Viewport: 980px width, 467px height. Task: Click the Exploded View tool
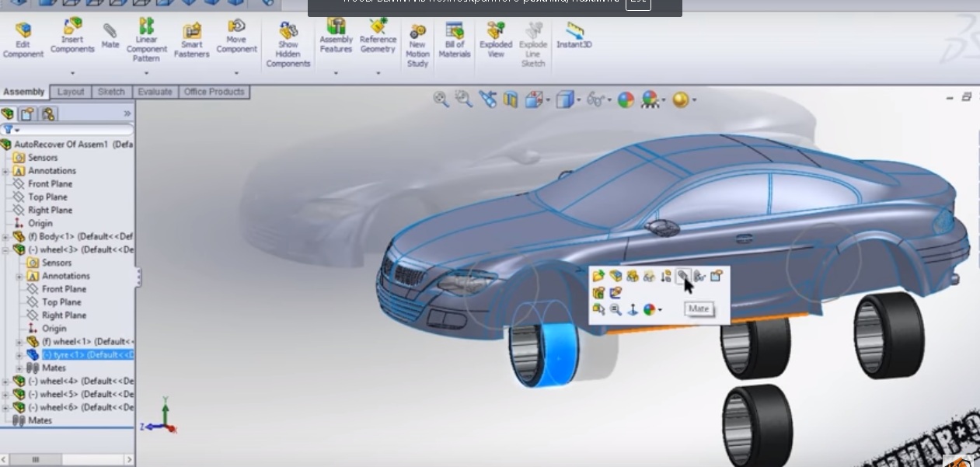coord(496,40)
